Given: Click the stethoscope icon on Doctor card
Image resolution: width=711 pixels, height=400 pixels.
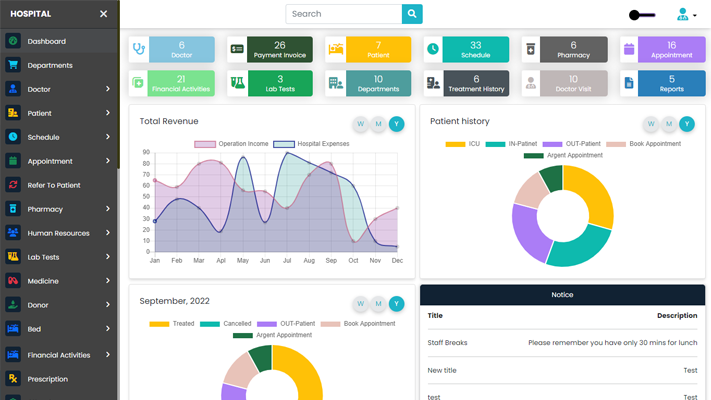Looking at the screenshot, I should pyautogui.click(x=139, y=49).
